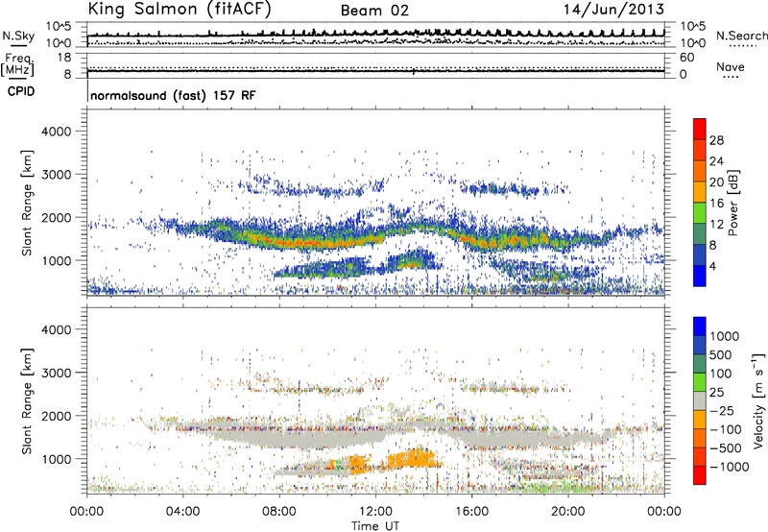Click the "16:00" time tick label

point(471,512)
